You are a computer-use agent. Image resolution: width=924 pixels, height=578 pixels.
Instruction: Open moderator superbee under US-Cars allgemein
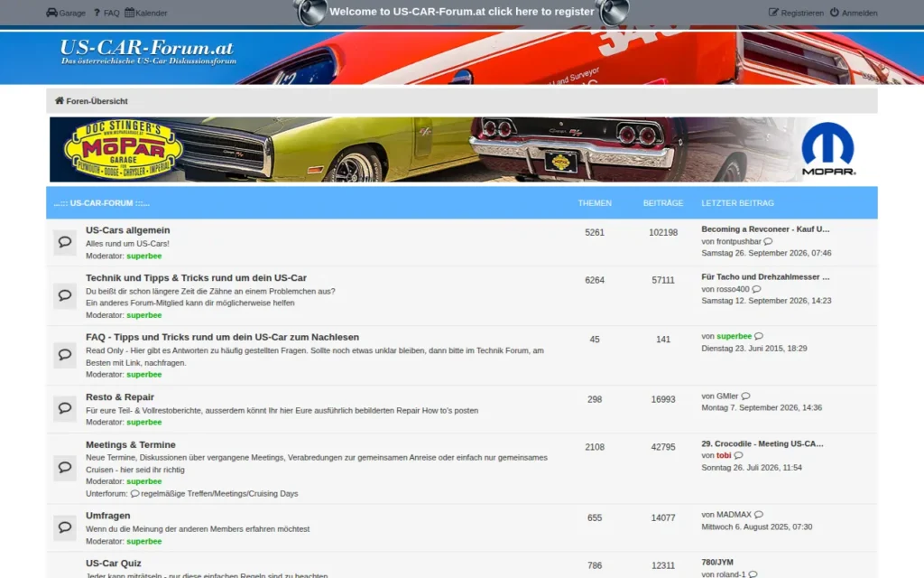tap(143, 256)
